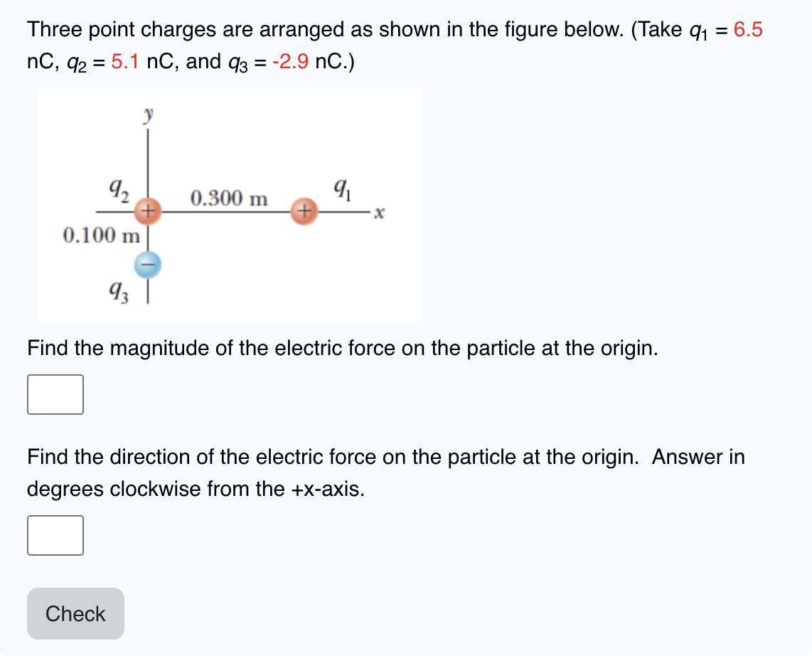Image resolution: width=812 pixels, height=656 pixels.
Task: Select the 0.300 m distance label
Action: (x=229, y=199)
